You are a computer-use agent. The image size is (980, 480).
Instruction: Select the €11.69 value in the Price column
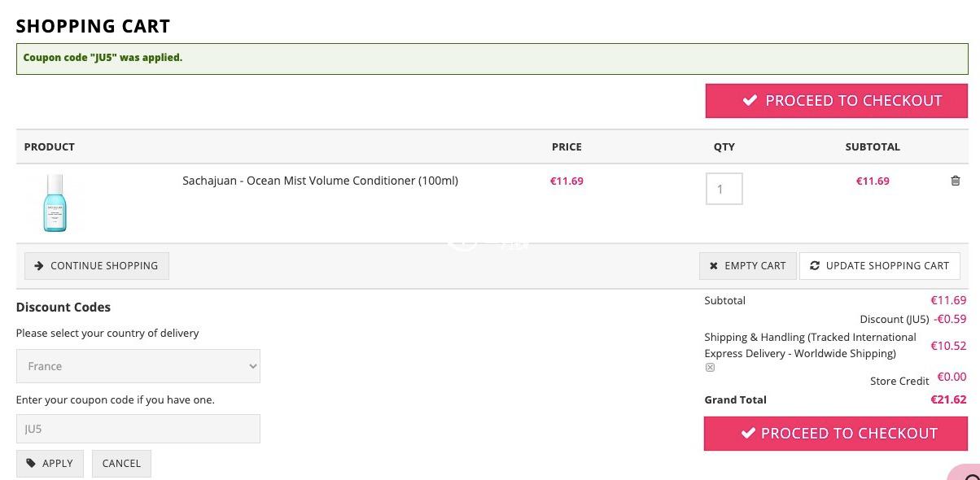click(567, 181)
